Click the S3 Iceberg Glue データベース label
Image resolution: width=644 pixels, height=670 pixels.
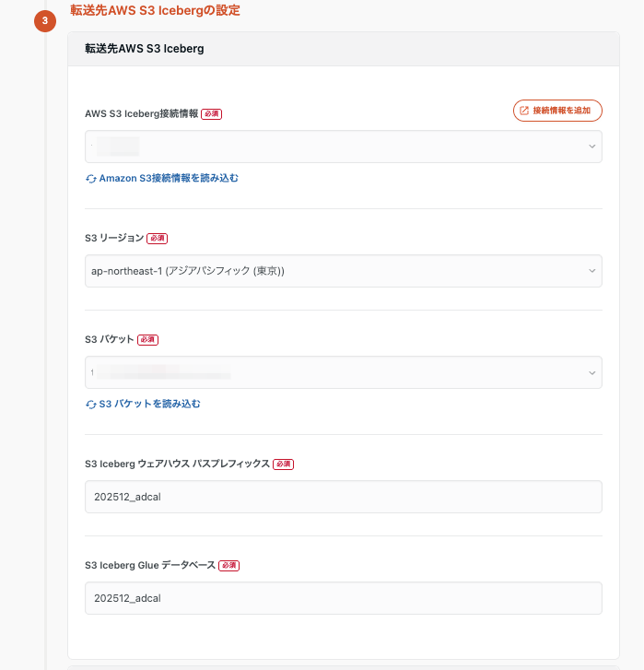150,565
